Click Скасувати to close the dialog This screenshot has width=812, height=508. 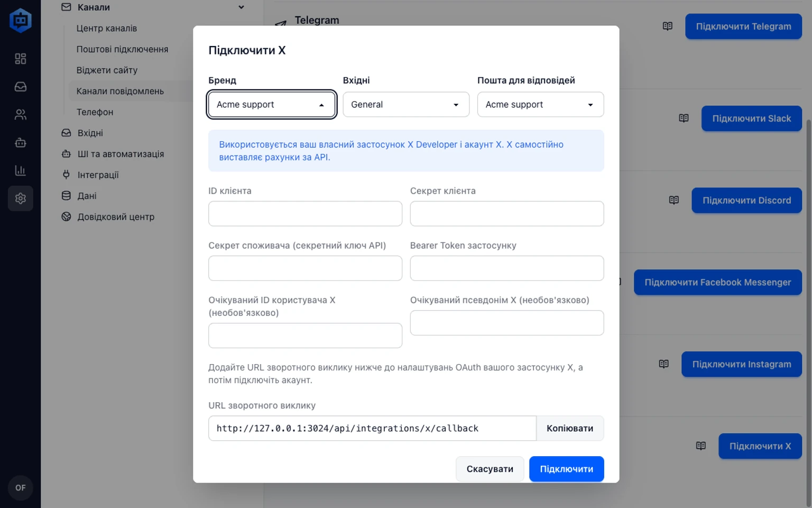490,469
